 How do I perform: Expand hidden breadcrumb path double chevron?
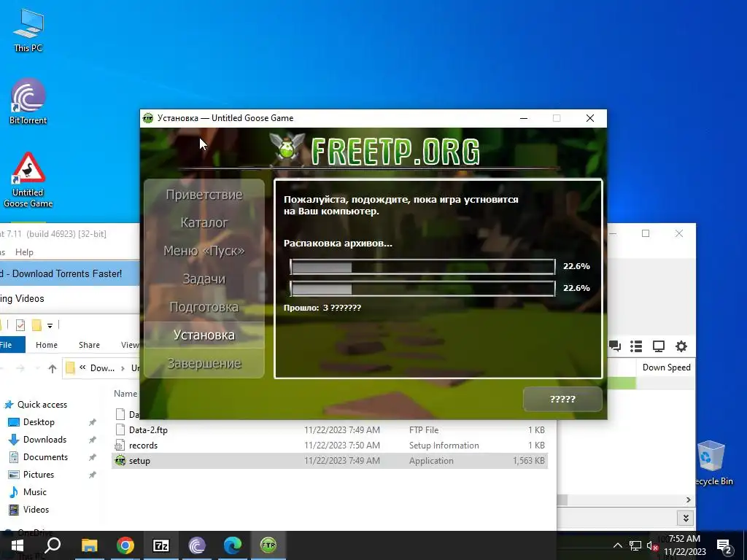[82, 367]
